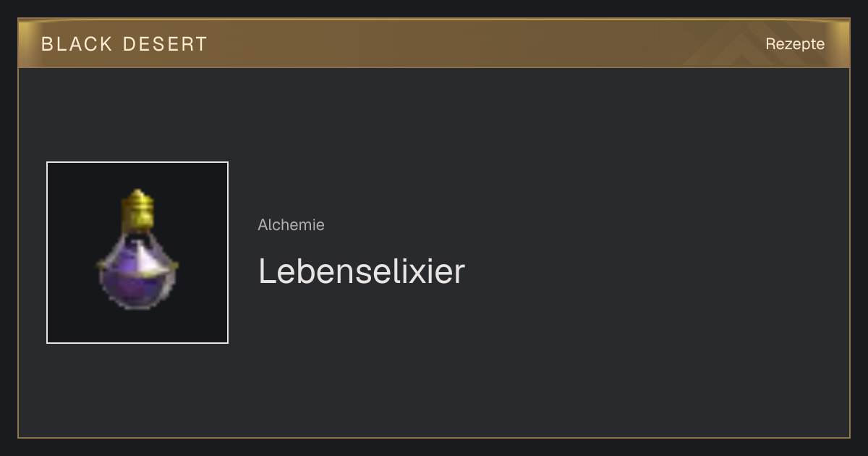The height and width of the screenshot is (456, 868).
Task: Click the word BLACK in the header
Action: tap(77, 43)
